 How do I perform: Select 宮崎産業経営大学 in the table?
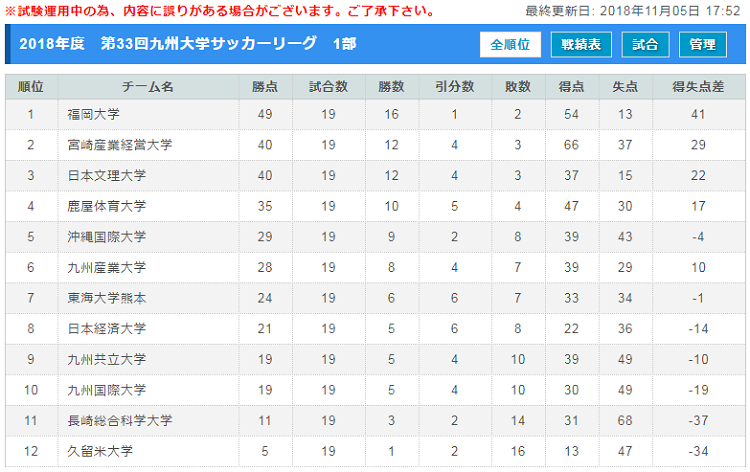pyautogui.click(x=120, y=145)
